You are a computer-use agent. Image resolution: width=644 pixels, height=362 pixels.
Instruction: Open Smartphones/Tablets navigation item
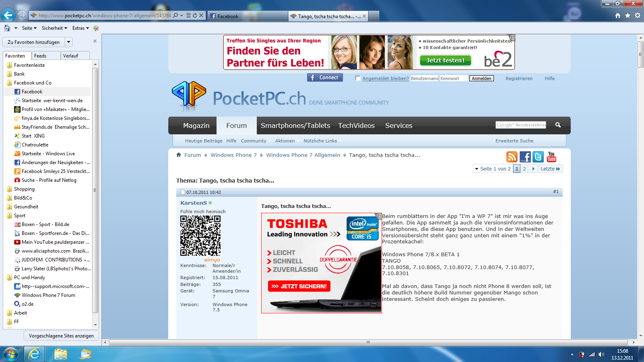[x=295, y=125]
